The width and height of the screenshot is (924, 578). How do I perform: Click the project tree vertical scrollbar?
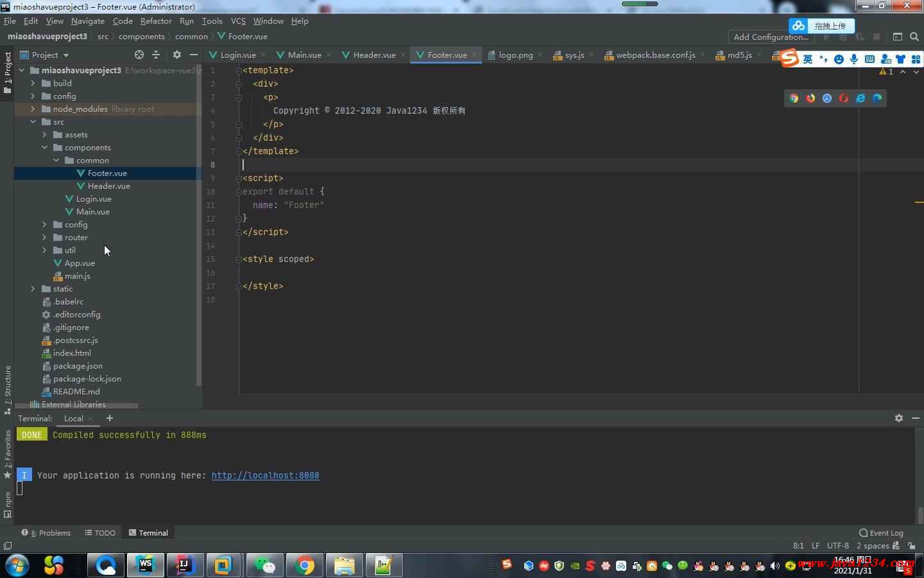tap(199, 225)
